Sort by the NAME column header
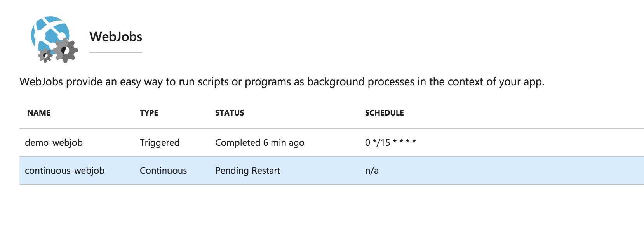This screenshot has height=228, width=644. (x=39, y=113)
